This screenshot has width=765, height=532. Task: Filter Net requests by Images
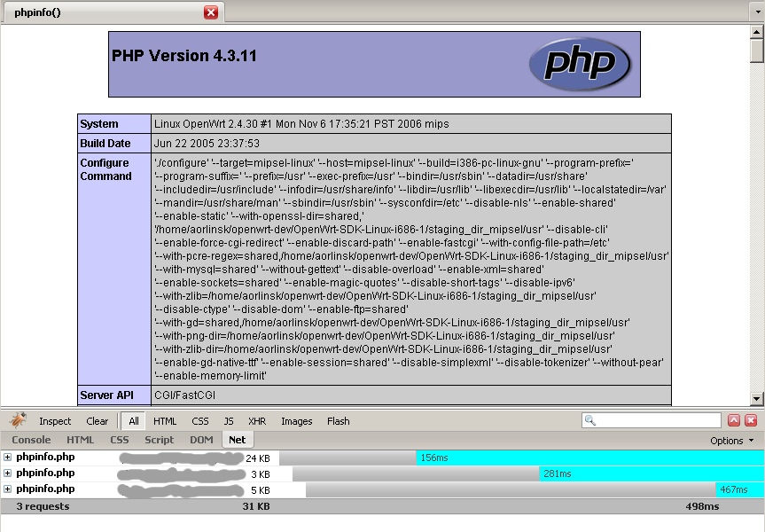point(297,421)
